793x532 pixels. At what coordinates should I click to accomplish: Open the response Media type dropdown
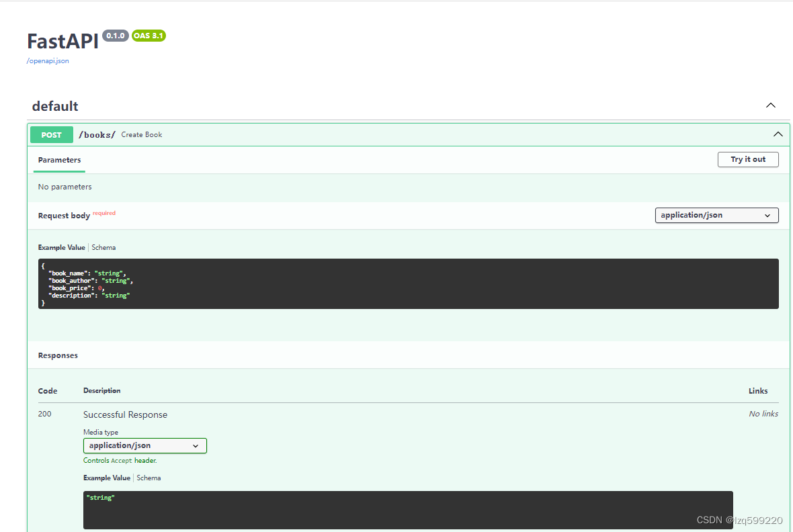click(145, 445)
